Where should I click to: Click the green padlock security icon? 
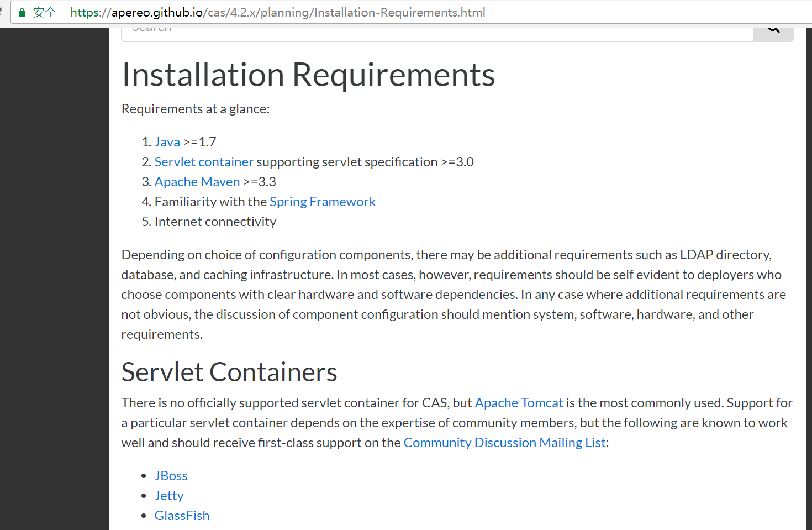[x=22, y=12]
